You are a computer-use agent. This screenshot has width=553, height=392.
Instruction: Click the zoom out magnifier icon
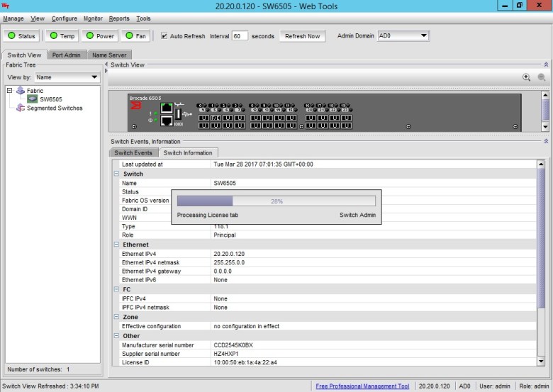tap(542, 77)
